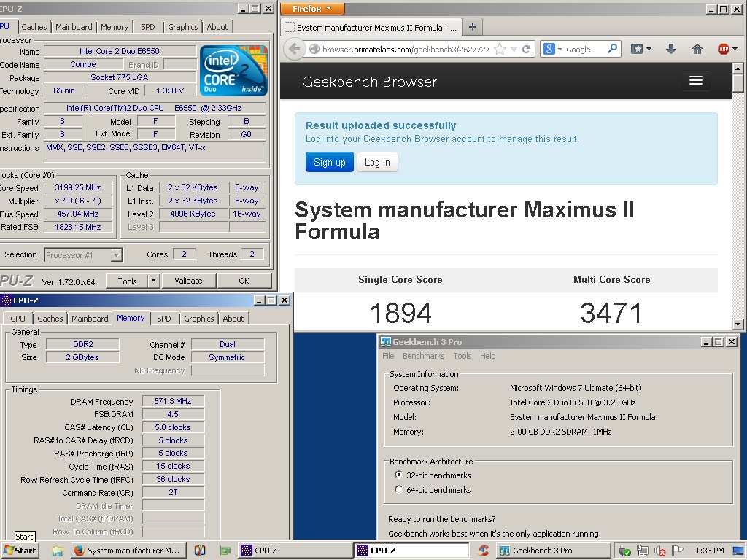
Task: Click the taskbar clock showing 1:33 PM
Action: click(x=709, y=551)
